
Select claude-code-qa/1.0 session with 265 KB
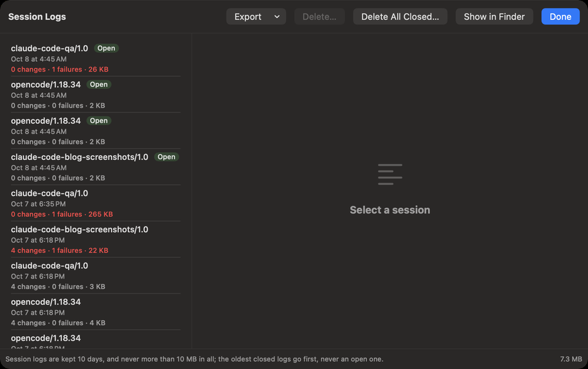[x=95, y=203]
